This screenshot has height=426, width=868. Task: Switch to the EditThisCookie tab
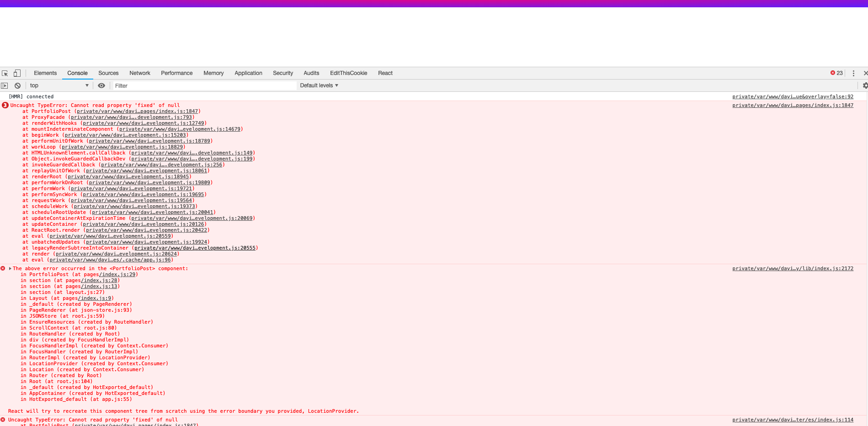348,73
